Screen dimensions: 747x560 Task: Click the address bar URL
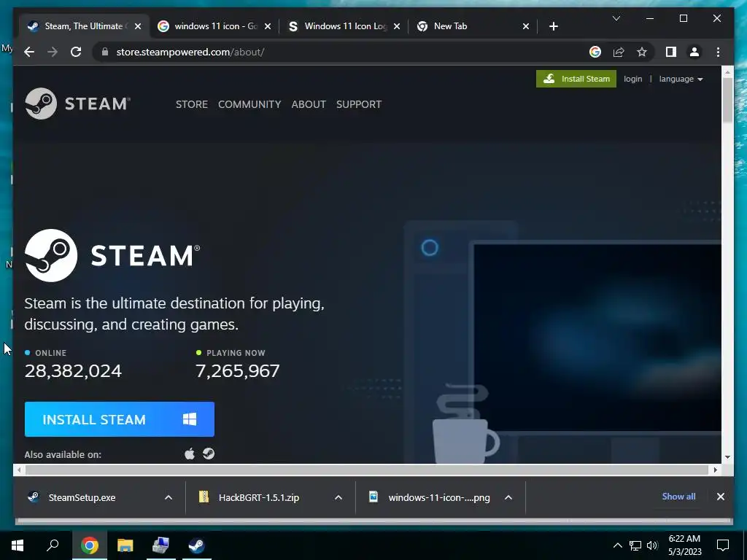coord(190,52)
